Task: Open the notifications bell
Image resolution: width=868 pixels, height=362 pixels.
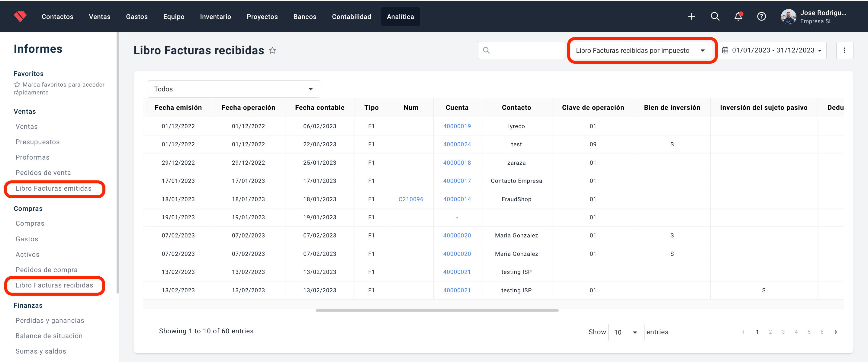Action: click(x=738, y=17)
